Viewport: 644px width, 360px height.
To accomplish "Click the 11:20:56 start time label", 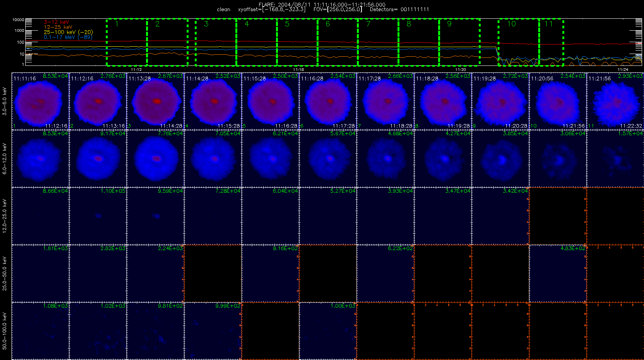I will [x=542, y=79].
